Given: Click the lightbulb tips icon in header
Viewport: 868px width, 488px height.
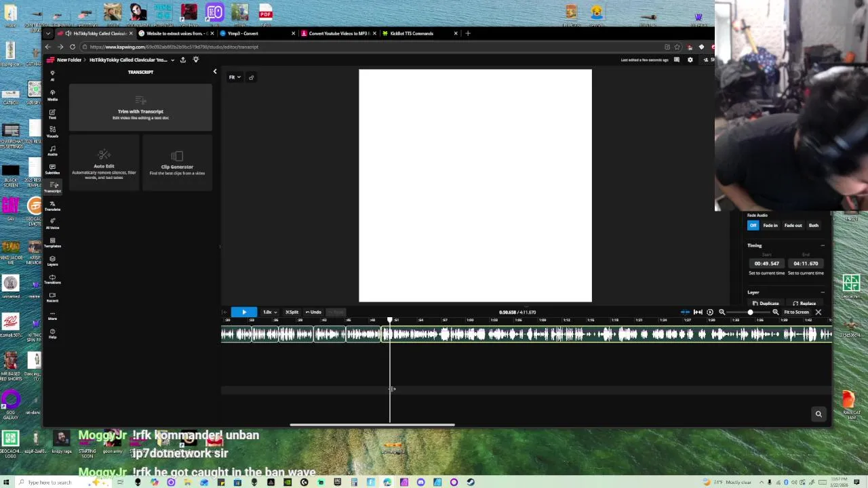Looking at the screenshot, I should point(195,60).
